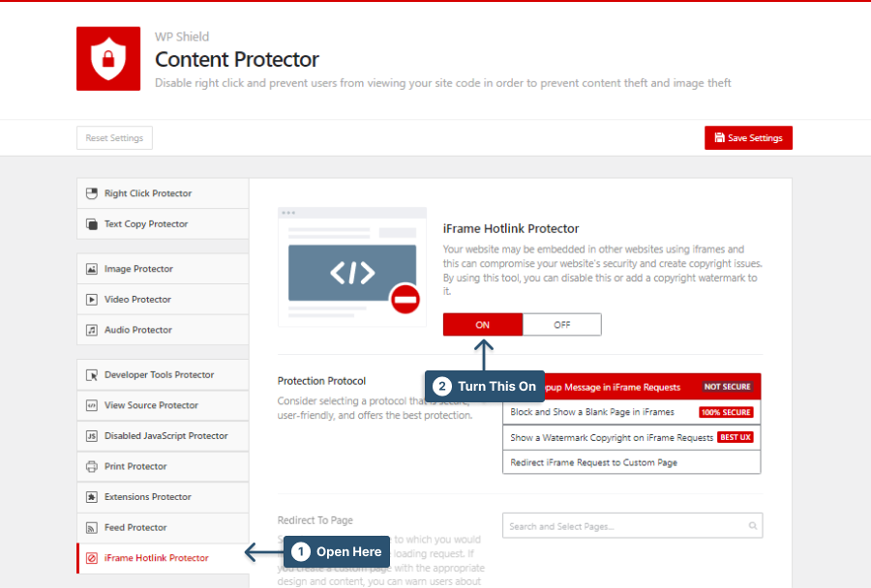
Task: Click the iFrame Hotlink Protector red icon
Action: 92,558
